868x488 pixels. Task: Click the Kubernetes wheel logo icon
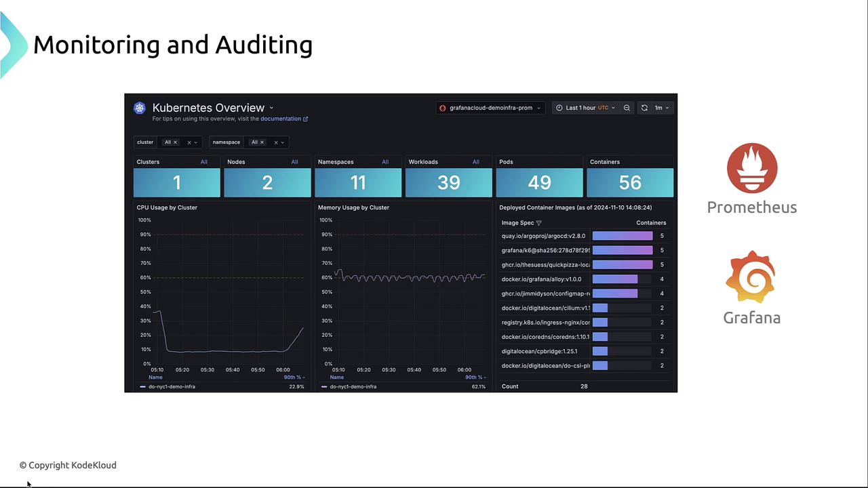(140, 108)
